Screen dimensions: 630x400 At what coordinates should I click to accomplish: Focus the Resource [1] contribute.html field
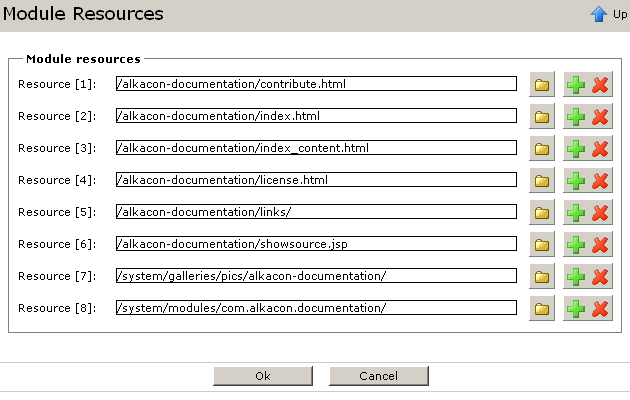click(x=316, y=84)
